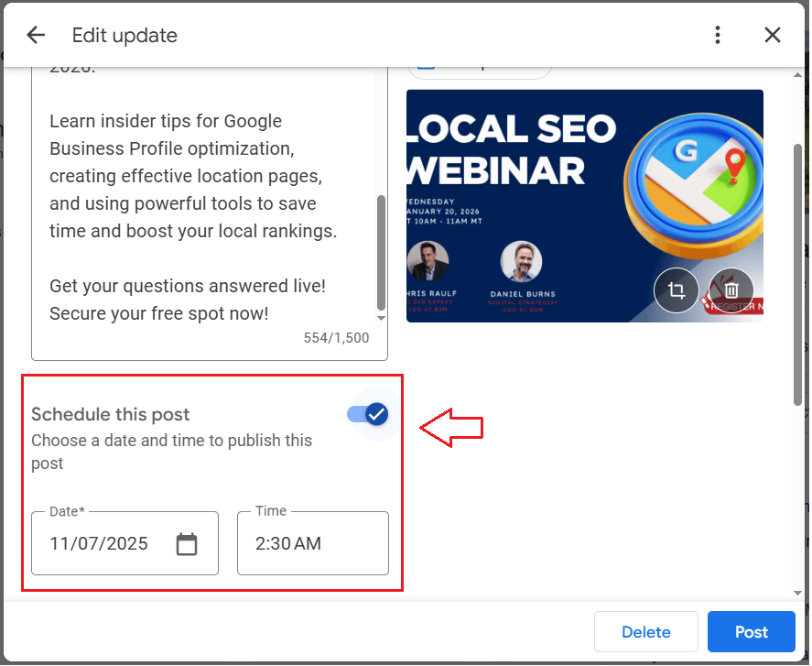812x666 pixels.
Task: Open the Time field showing 2:30 AM
Action: 312,544
